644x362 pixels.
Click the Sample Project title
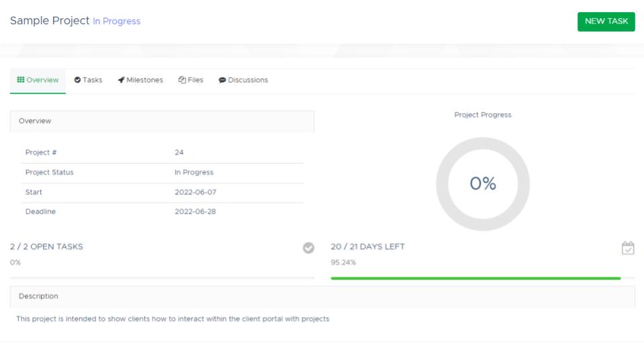click(50, 21)
